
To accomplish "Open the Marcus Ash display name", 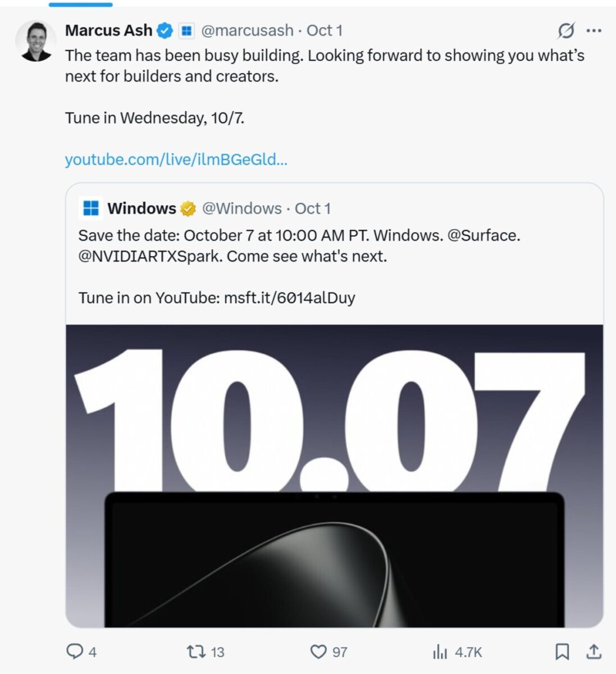I will point(109,30).
